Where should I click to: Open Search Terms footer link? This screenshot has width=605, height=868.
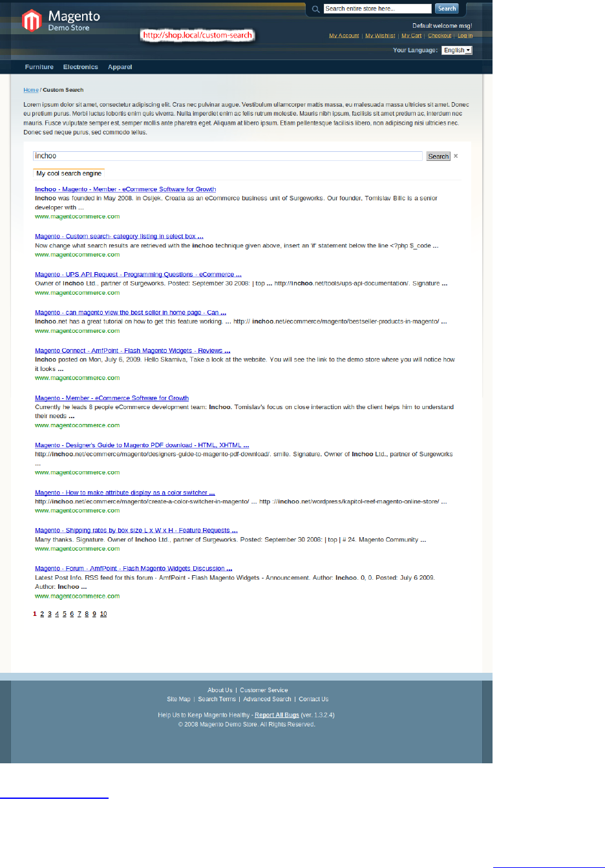click(x=217, y=699)
